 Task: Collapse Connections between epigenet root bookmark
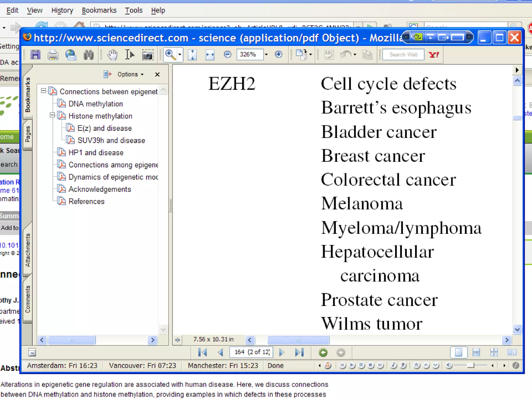[43, 91]
